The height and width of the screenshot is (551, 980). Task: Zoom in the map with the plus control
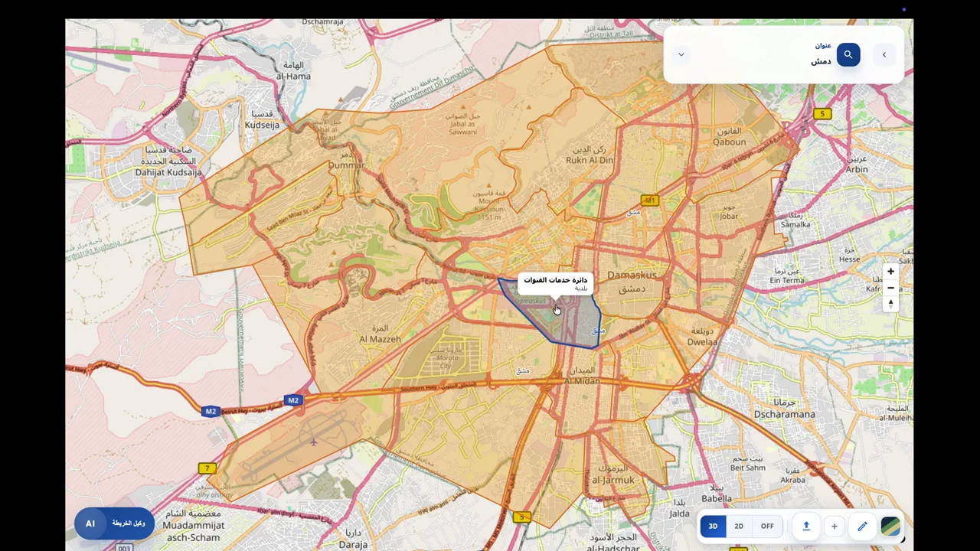click(890, 271)
